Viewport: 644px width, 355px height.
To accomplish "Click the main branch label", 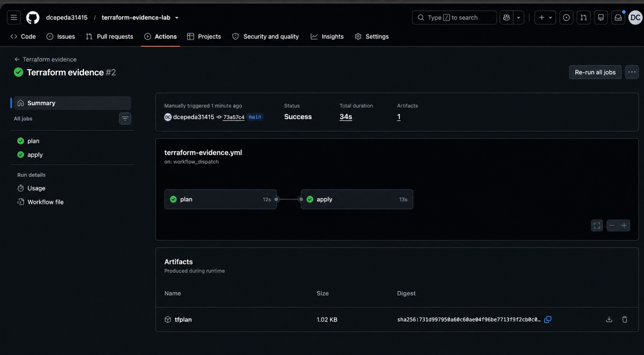I will tap(255, 117).
